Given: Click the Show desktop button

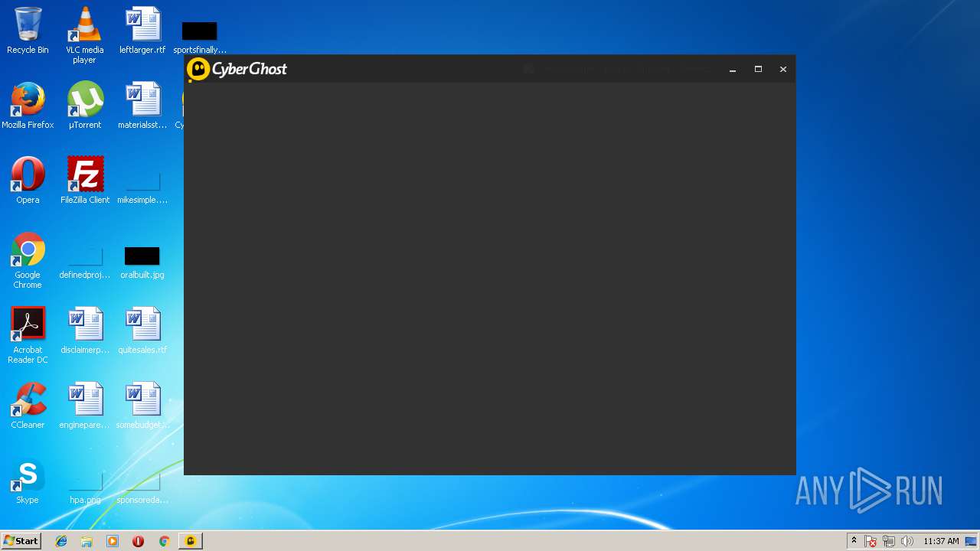Looking at the screenshot, I should coord(972,541).
